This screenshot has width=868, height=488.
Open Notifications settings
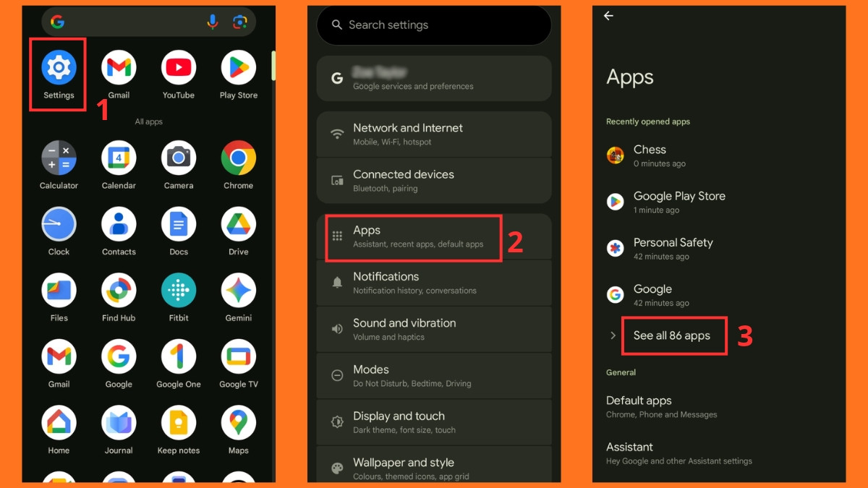(x=434, y=283)
